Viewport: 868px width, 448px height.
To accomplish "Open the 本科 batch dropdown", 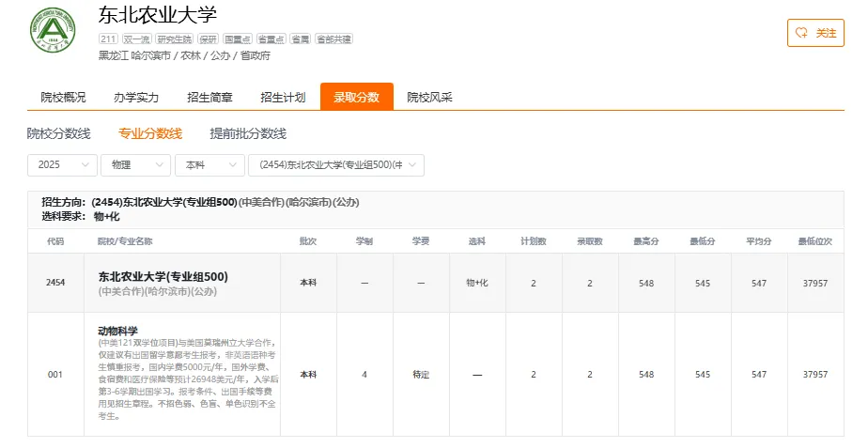I will pos(209,165).
